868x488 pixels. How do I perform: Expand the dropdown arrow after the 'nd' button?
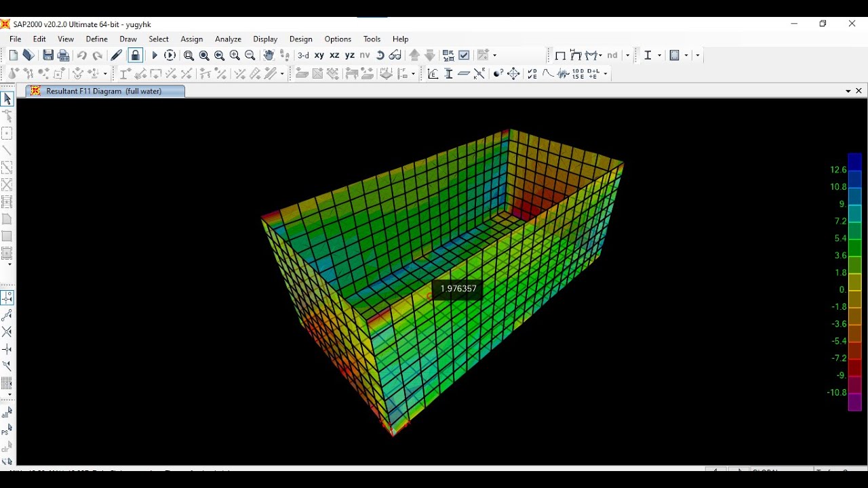(x=627, y=56)
